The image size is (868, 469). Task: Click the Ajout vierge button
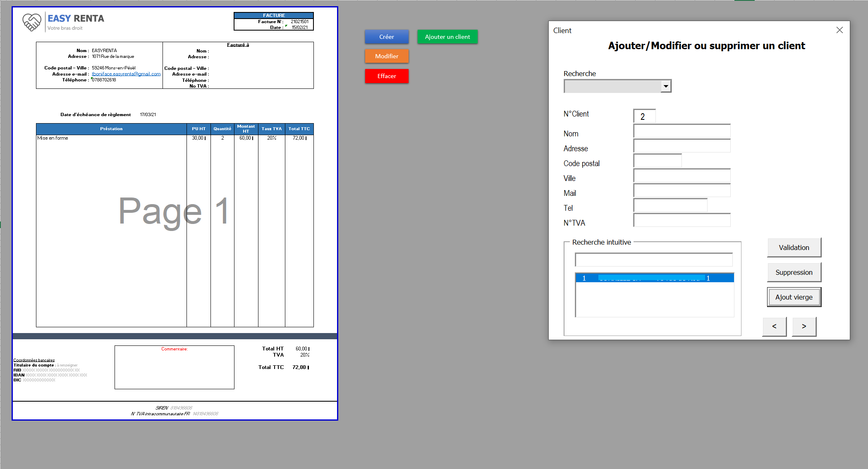pos(794,297)
